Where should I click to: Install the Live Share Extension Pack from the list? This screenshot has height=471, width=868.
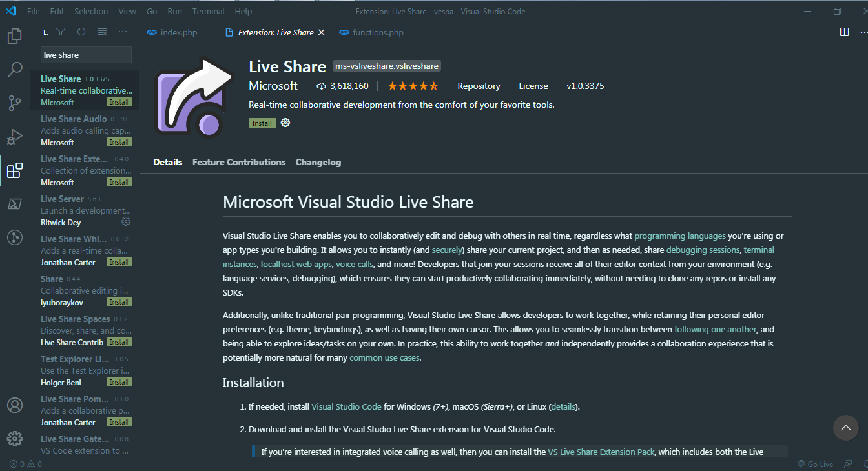tap(119, 182)
